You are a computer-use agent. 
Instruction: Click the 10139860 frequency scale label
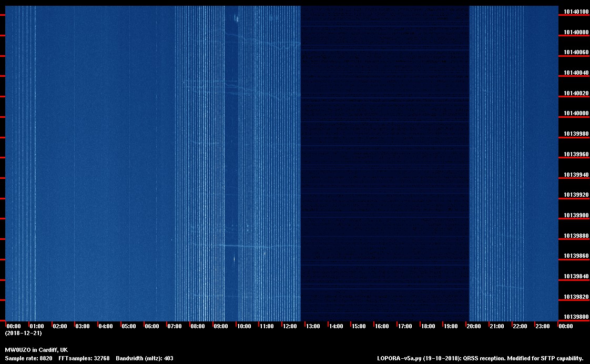pos(576,256)
